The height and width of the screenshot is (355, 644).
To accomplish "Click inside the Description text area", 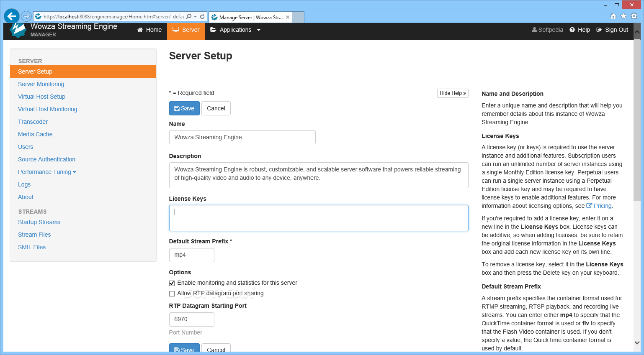I will [319, 175].
